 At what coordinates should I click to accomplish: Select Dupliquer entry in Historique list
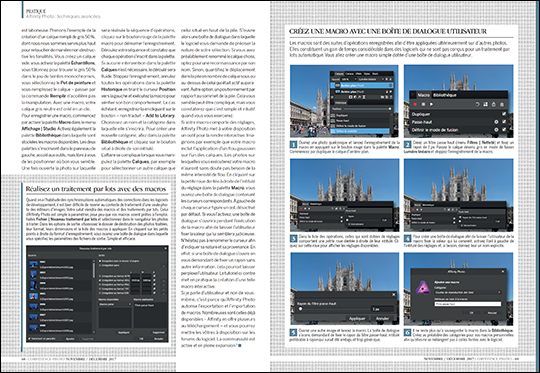360,115
